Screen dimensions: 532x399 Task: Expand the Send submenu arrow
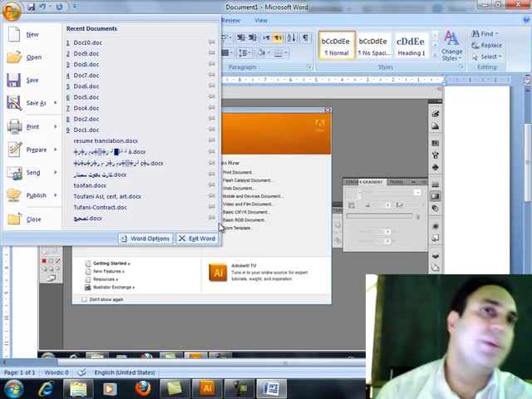click(56, 172)
